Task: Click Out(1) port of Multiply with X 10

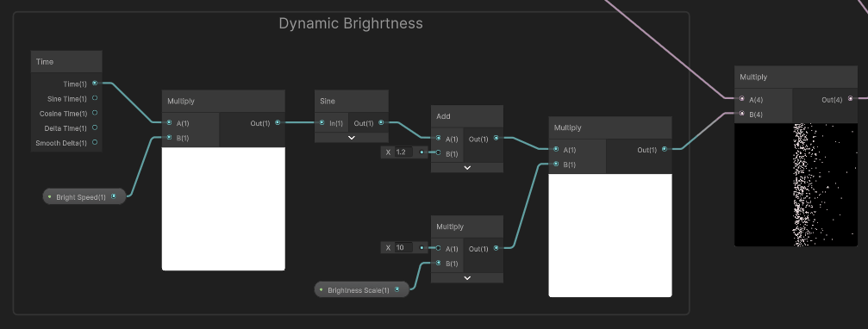Action: coord(496,248)
